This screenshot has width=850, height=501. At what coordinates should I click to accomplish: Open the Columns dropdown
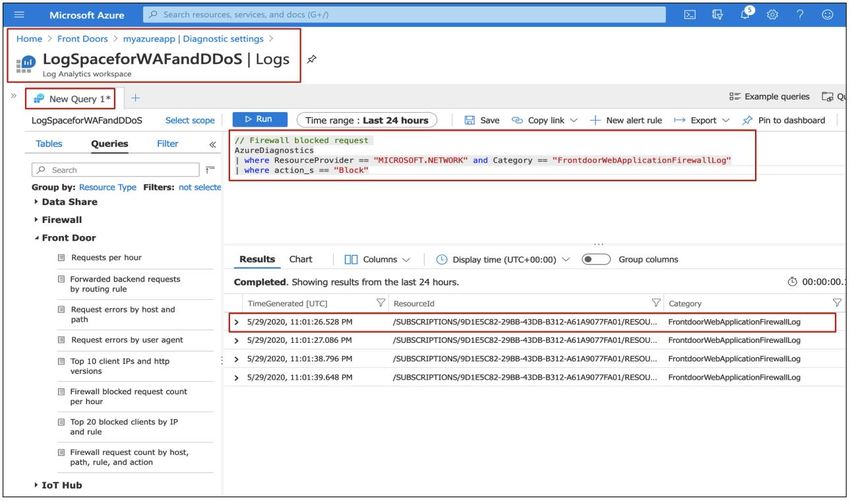(x=377, y=259)
